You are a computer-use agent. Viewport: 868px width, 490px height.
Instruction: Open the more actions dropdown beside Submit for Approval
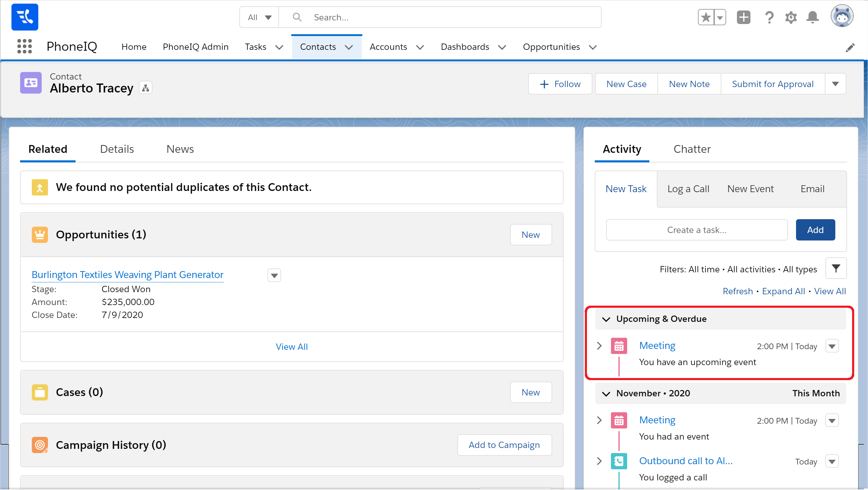click(835, 84)
